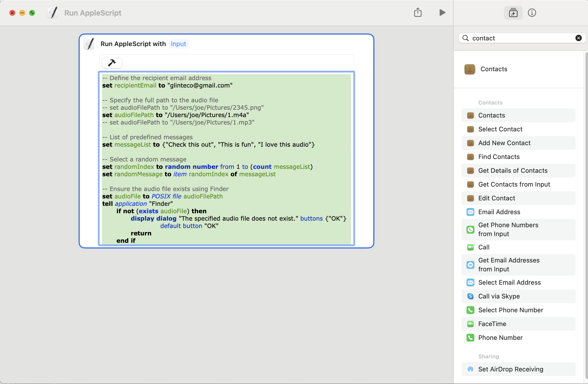Choose the Call action
Image resolution: width=588 pixels, height=384 pixels.
click(518, 247)
